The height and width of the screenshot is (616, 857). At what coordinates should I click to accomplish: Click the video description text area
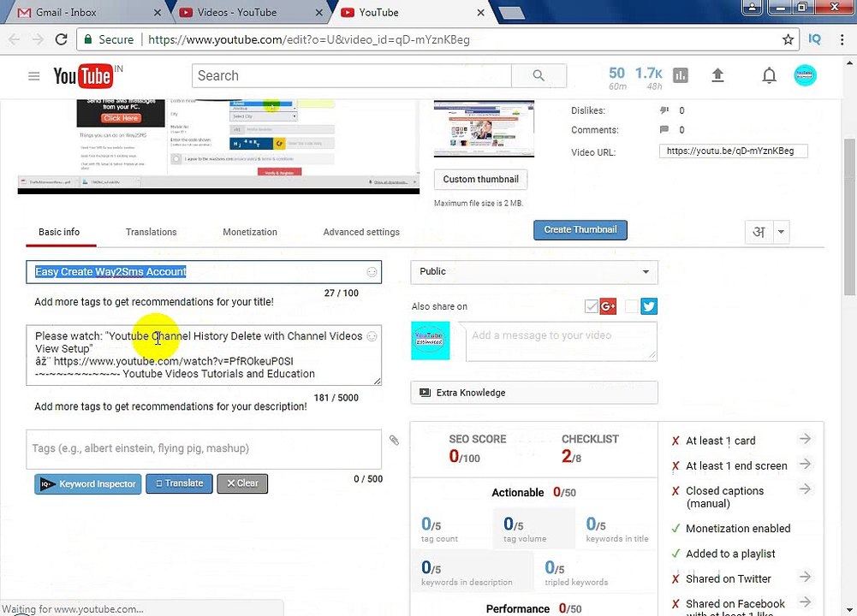pos(204,356)
